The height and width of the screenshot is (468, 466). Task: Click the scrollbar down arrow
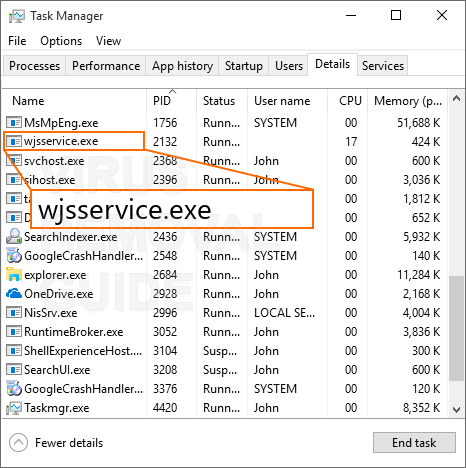456,409
